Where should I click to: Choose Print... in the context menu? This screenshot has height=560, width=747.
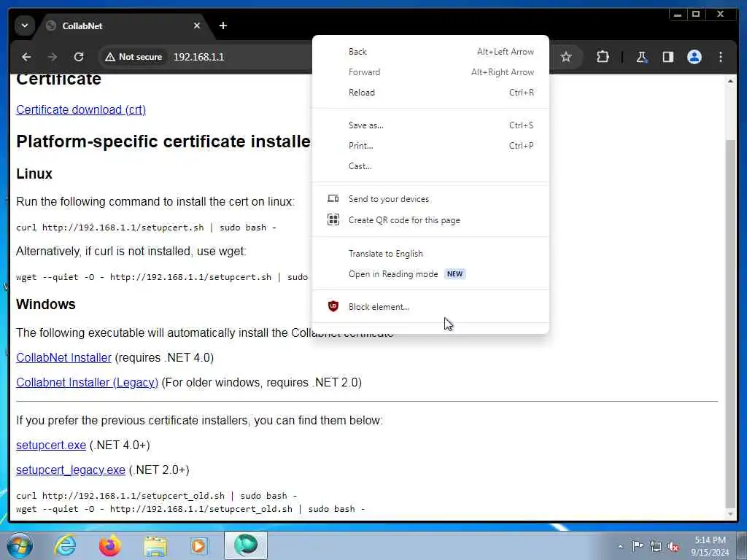coord(430,146)
